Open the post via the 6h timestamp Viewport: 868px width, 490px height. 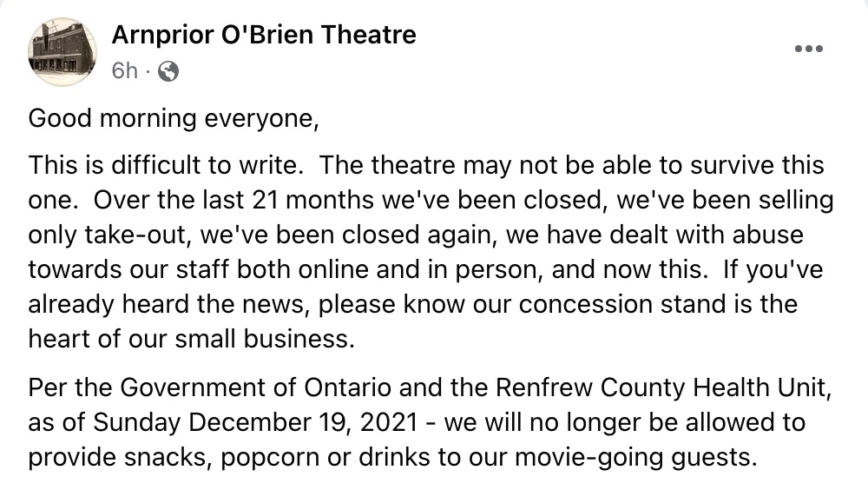point(124,71)
